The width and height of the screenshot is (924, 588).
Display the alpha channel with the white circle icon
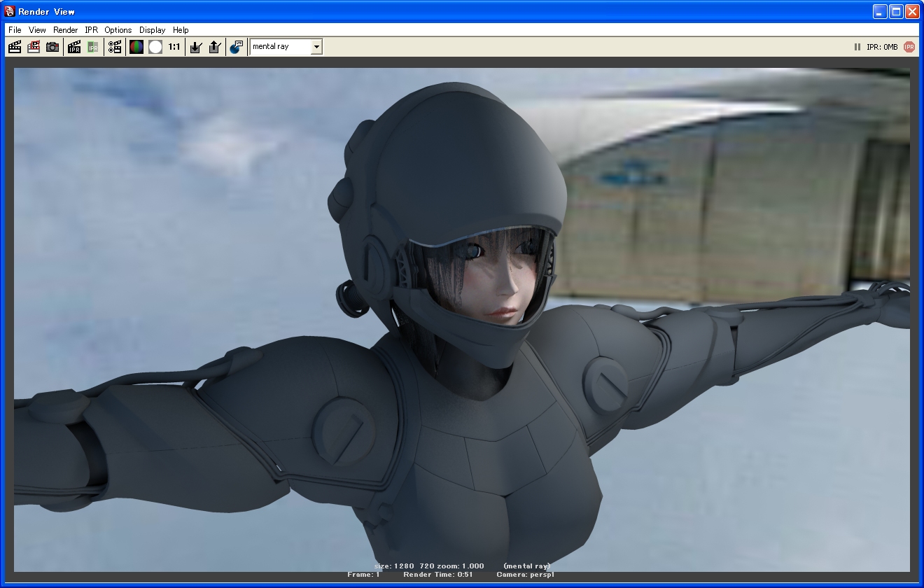click(155, 47)
